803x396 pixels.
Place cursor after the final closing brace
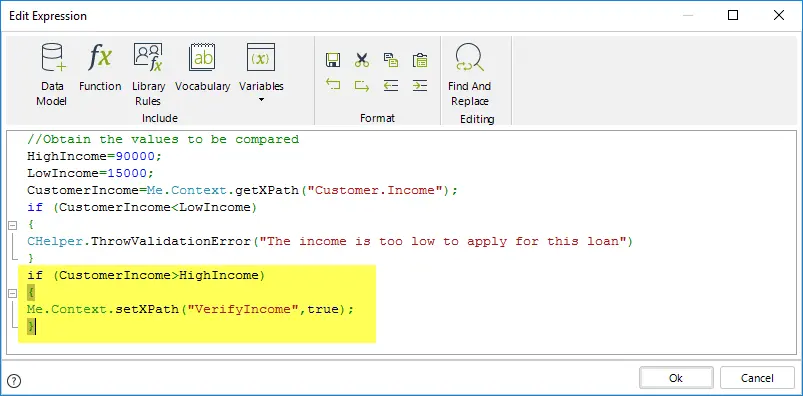point(36,326)
